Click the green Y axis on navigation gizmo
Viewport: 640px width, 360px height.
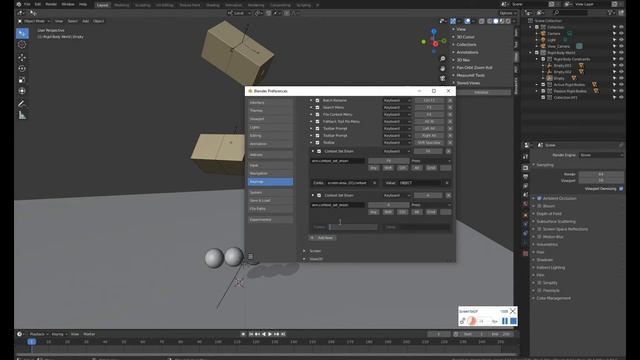pos(424,42)
